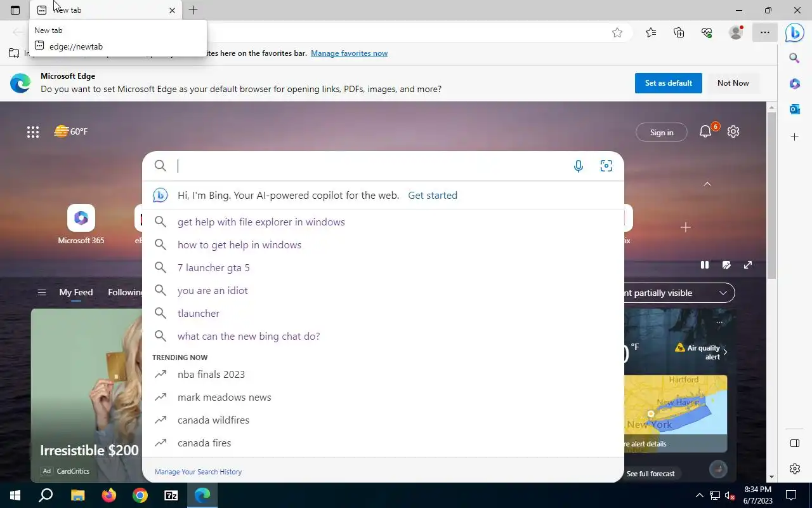Open sidebar Search icon
Image resolution: width=812 pixels, height=508 pixels.
(794, 58)
